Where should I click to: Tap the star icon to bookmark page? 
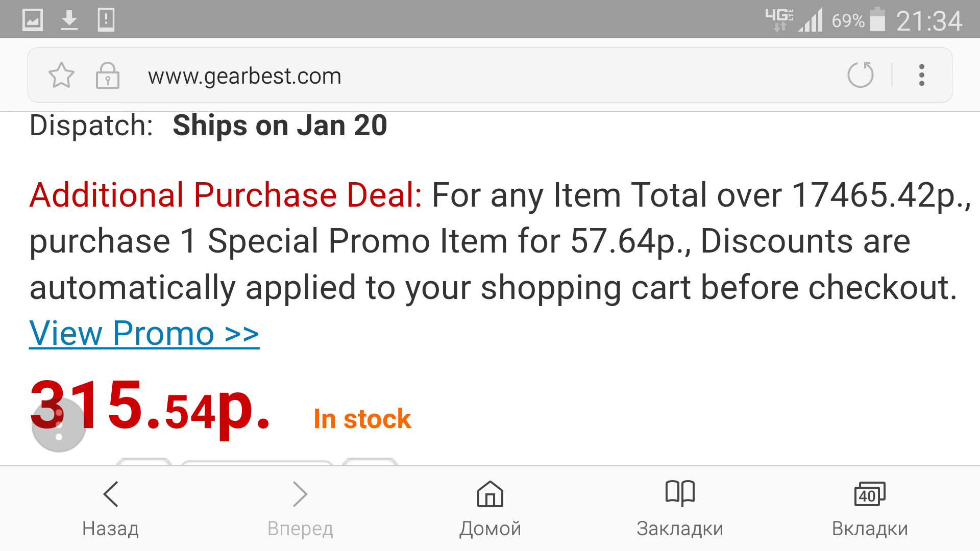[61, 76]
